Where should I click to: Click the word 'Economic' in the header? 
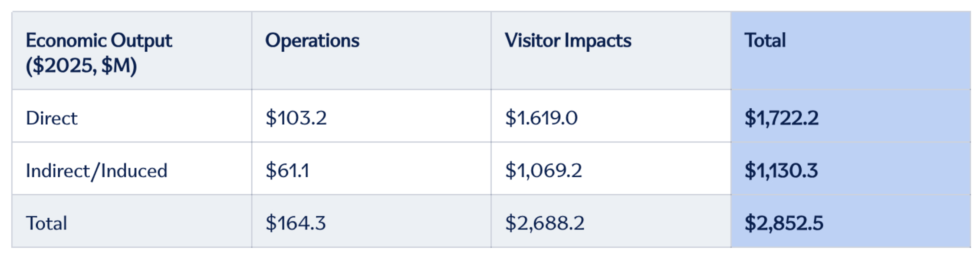point(66,40)
